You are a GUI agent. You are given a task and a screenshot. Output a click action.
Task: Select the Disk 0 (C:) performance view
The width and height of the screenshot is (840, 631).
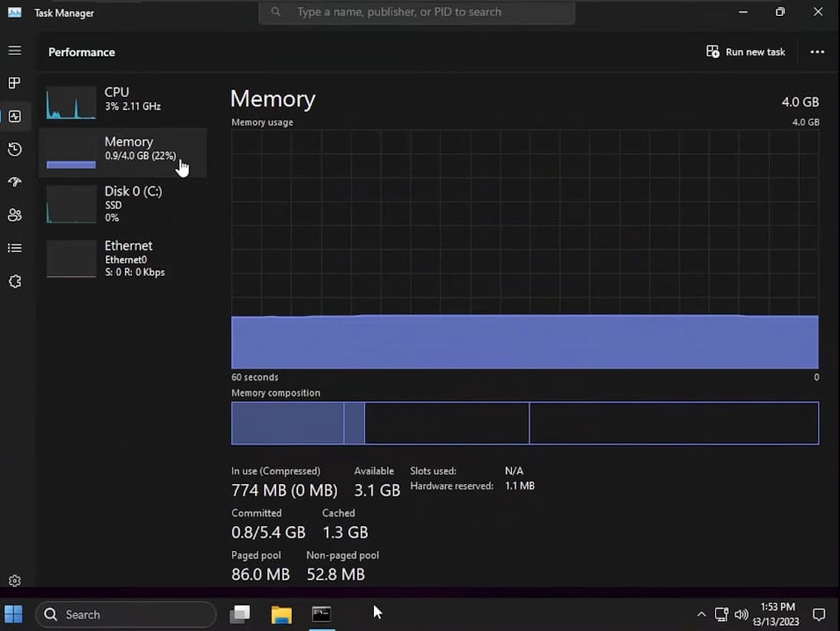123,203
